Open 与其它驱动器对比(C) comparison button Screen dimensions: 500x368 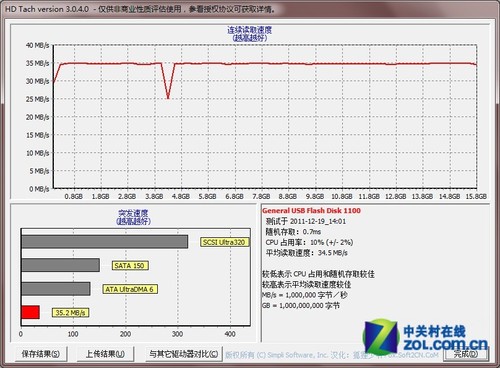[184, 354]
